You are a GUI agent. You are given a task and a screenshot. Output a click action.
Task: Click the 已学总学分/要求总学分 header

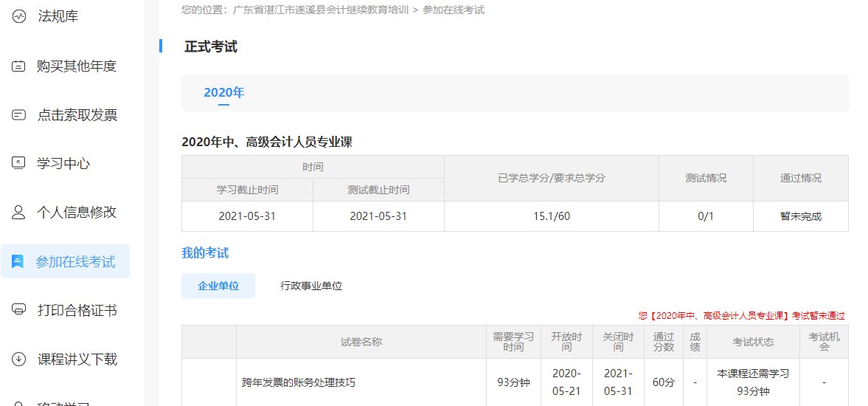point(552,179)
